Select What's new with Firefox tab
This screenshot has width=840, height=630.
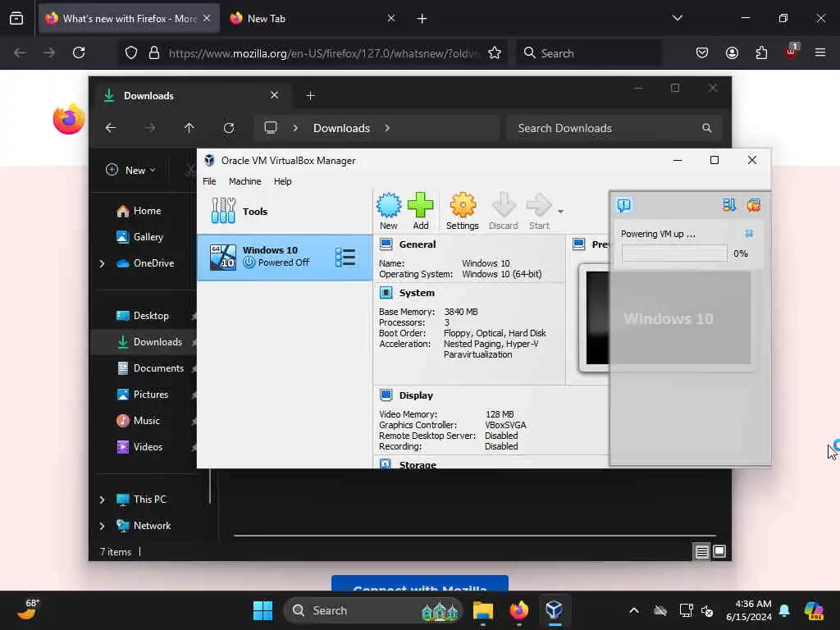pyautogui.click(x=129, y=18)
